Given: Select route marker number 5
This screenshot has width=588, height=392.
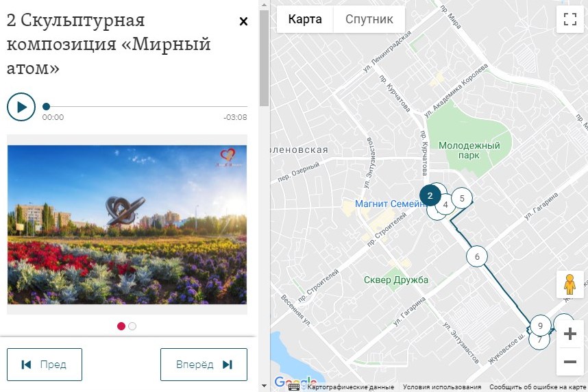Looking at the screenshot, I should (462, 198).
